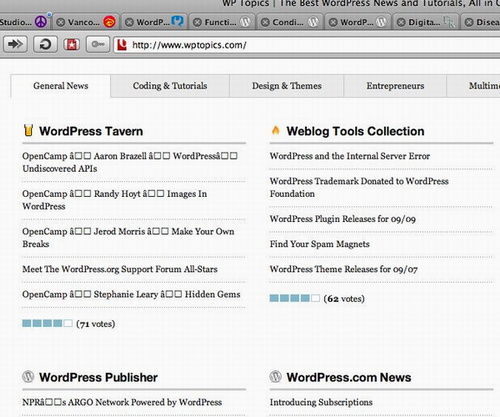Click the forward arrow navigation button
Viewport: 500px width, 417px height.
pos(15,44)
